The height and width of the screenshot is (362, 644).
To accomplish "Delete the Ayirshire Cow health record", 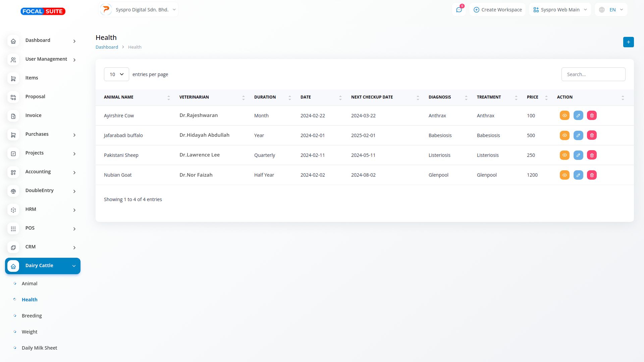I will coord(592,116).
